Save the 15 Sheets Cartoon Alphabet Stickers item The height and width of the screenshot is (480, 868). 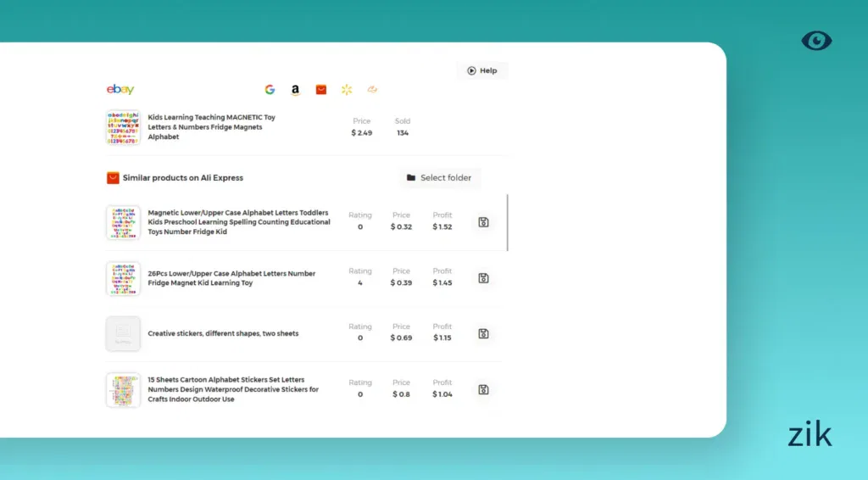coord(483,390)
